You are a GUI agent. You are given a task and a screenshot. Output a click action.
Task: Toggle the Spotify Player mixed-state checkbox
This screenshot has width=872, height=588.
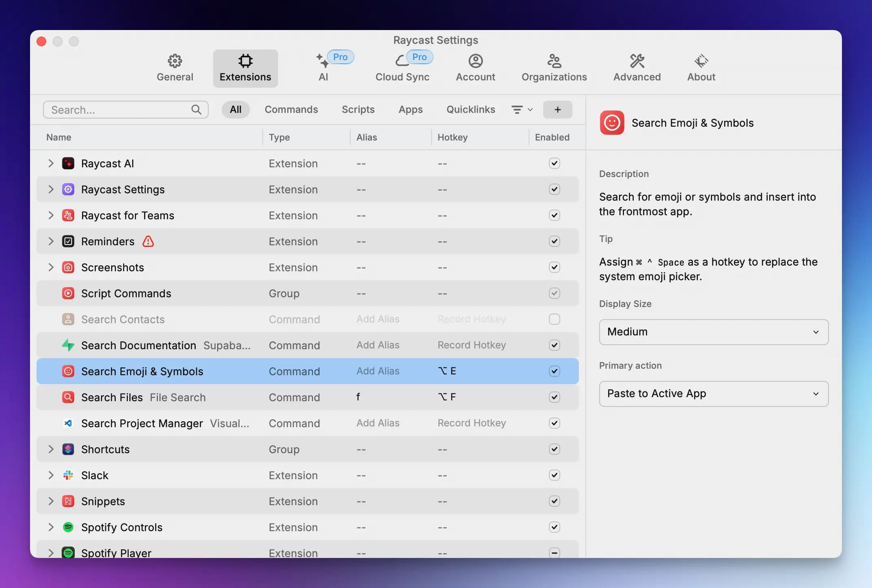point(554,553)
